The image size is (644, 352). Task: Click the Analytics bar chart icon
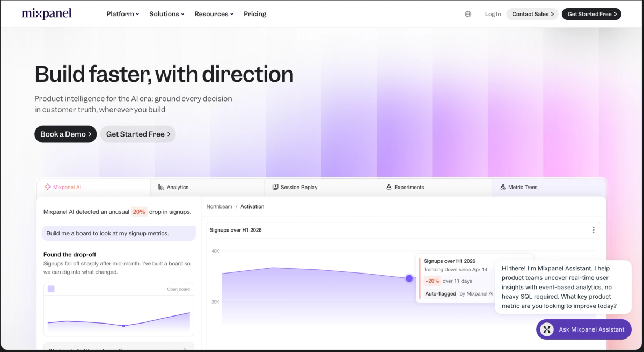coord(161,187)
